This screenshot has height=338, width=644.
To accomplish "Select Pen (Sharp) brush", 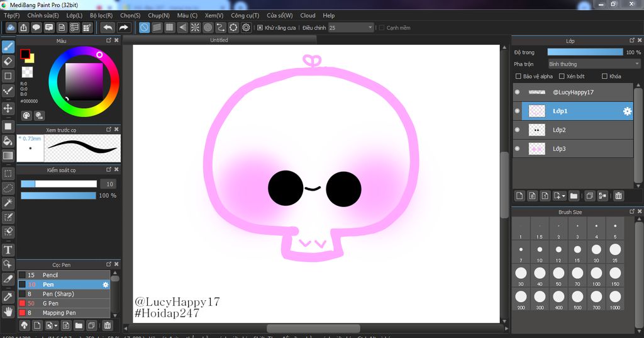I will click(64, 294).
